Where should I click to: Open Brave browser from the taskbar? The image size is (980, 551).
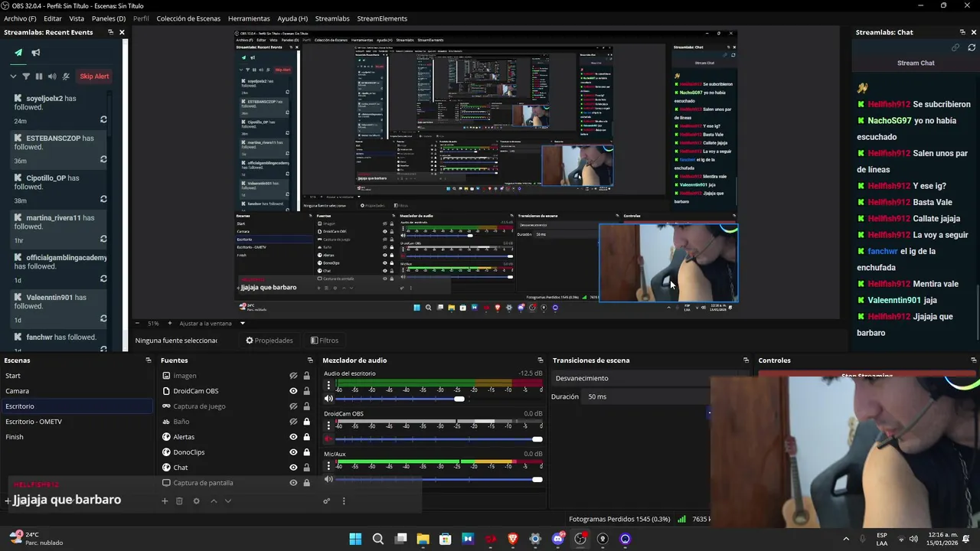pos(513,539)
